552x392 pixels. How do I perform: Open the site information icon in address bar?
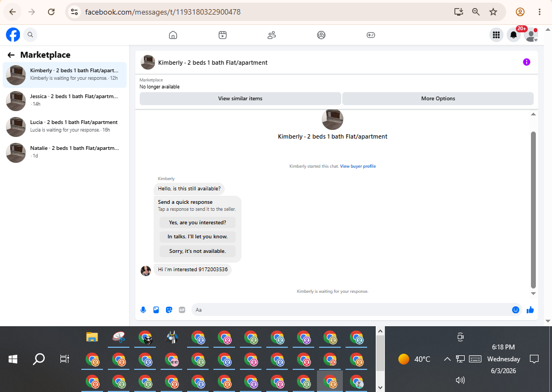tap(74, 12)
